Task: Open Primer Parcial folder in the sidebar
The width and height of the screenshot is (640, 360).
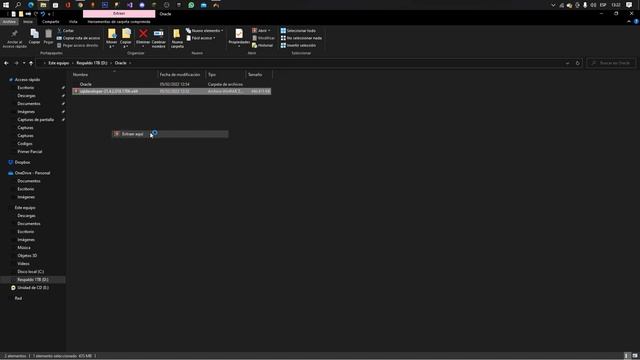Action: 29,151
